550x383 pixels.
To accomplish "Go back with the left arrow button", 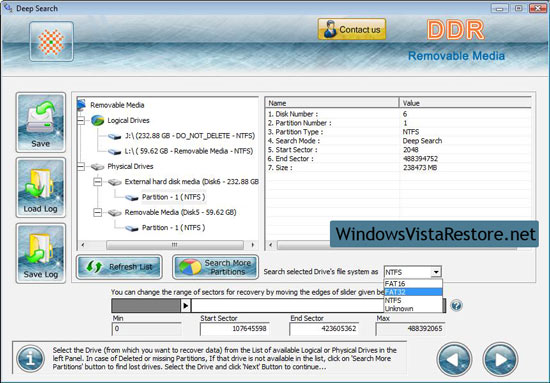I will [x=454, y=360].
